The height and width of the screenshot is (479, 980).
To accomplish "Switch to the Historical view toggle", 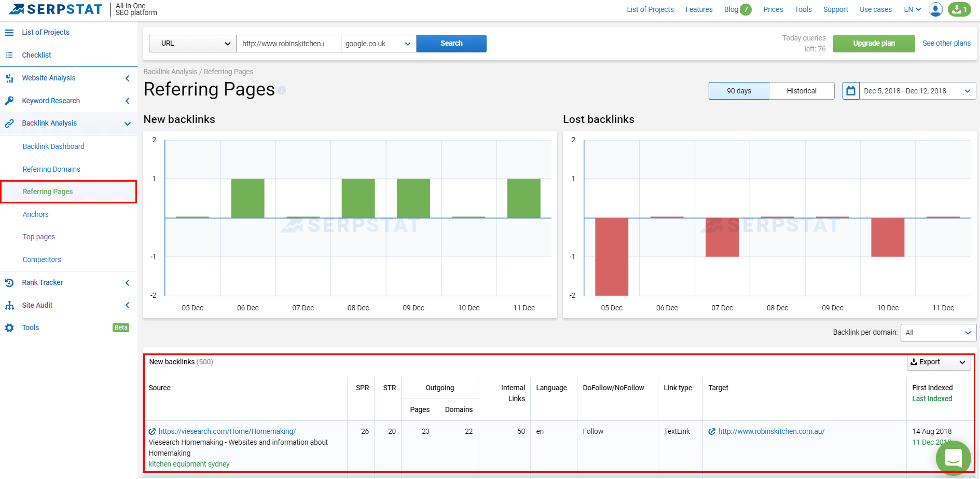I will pos(802,91).
